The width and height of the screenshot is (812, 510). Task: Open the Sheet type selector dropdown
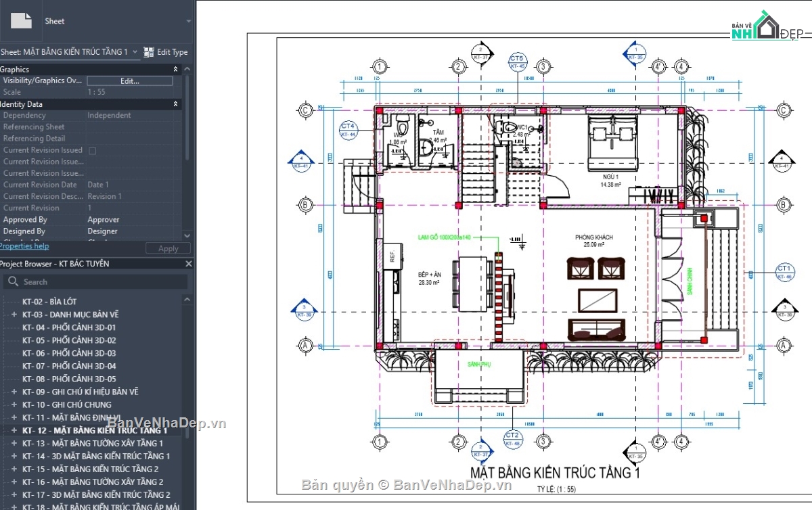point(189,21)
